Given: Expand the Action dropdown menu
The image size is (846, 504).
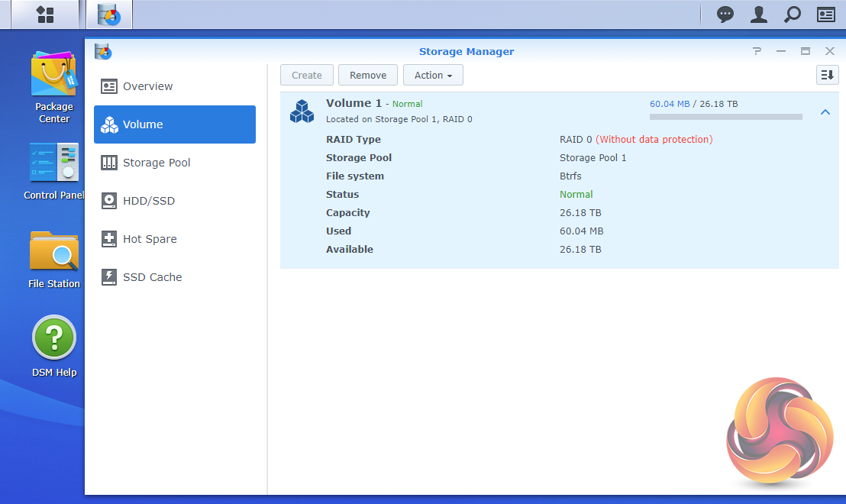Looking at the screenshot, I should click(x=433, y=75).
